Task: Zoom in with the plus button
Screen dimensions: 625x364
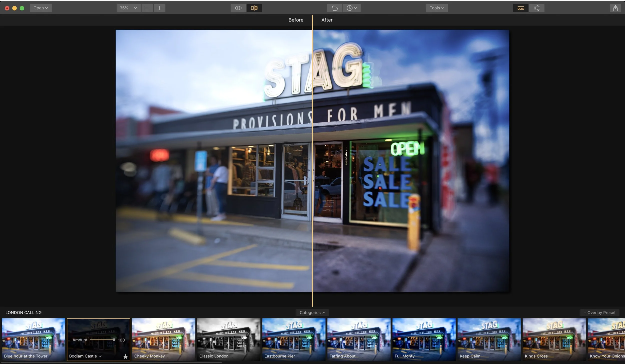Action: [159, 8]
